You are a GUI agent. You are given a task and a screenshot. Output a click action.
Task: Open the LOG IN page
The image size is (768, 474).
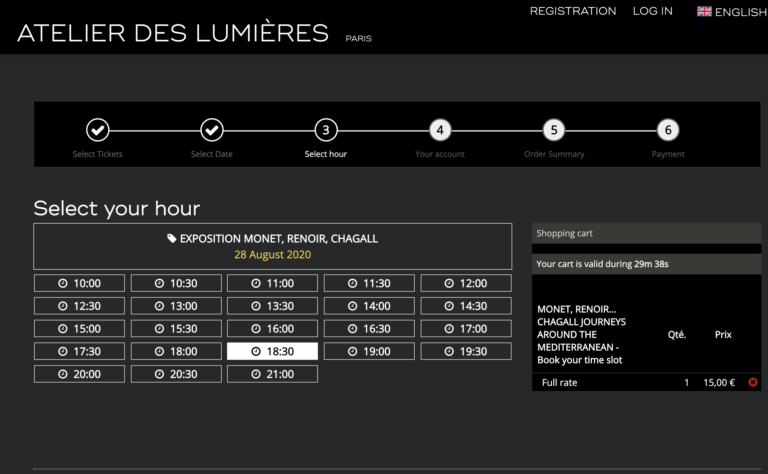pyautogui.click(x=652, y=11)
